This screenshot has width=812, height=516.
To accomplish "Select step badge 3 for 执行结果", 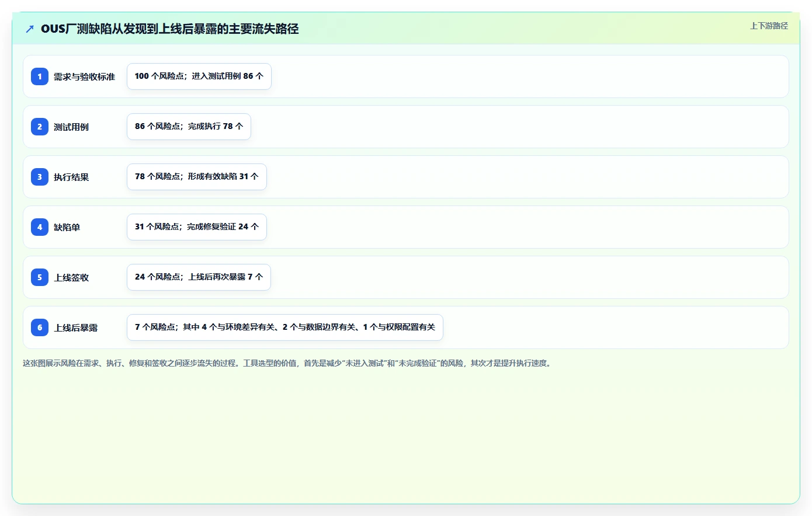I will 40,177.
